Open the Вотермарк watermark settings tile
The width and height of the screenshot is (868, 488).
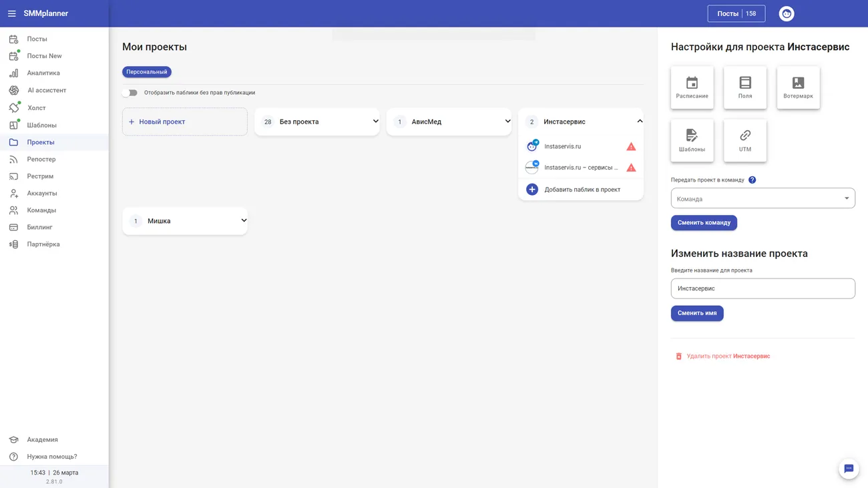(x=798, y=87)
